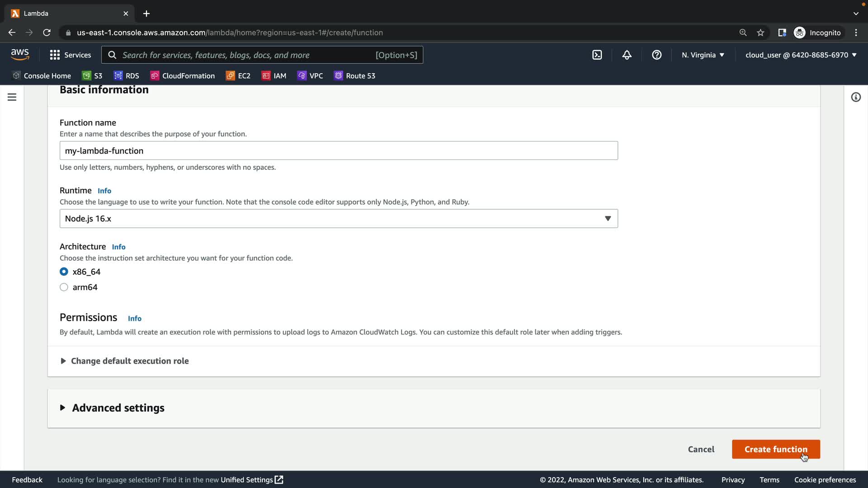
Task: Click the Cancel button
Action: [701, 449]
